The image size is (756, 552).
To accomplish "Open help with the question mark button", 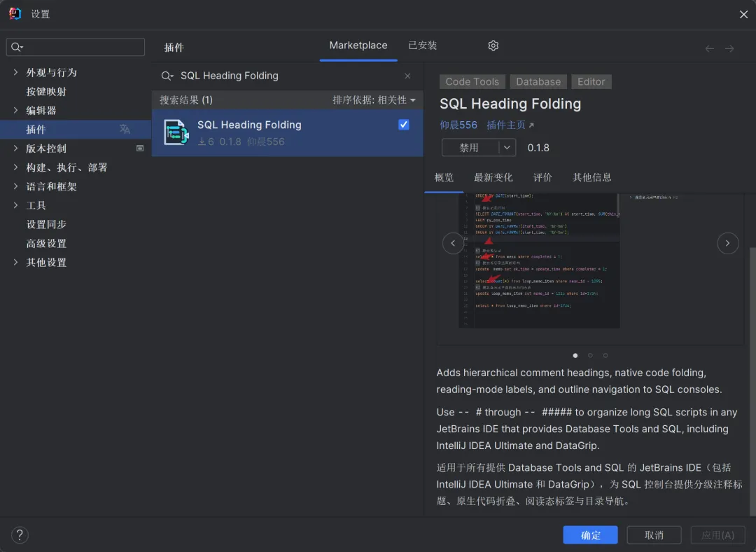I will pos(20,534).
